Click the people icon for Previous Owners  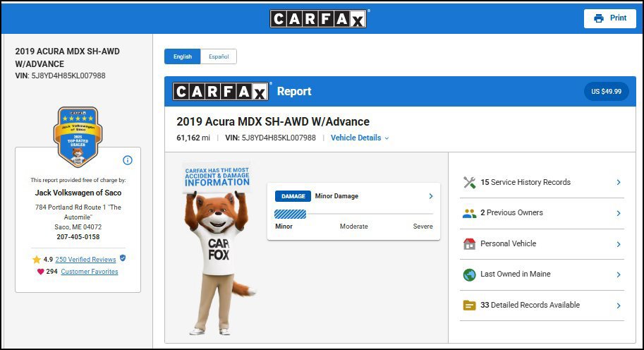[470, 213]
